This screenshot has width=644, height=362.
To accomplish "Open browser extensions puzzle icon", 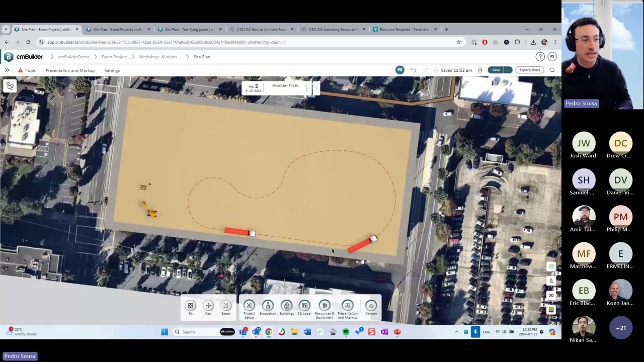I will pyautogui.click(x=517, y=42).
